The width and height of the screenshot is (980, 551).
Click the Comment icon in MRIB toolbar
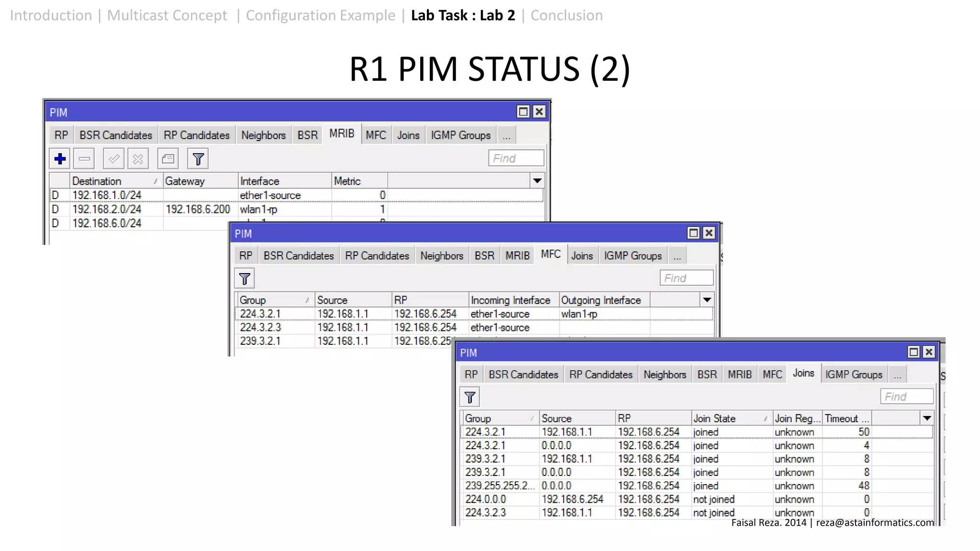[168, 159]
